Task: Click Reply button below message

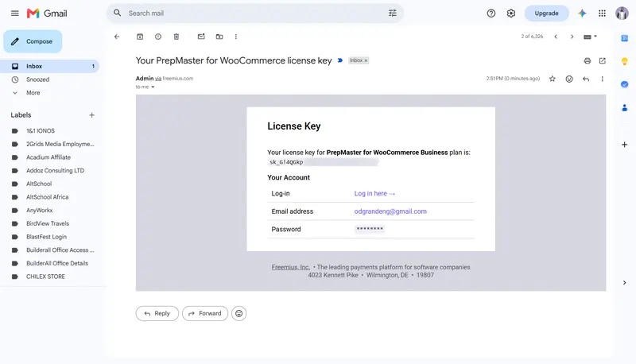Action: tap(157, 313)
